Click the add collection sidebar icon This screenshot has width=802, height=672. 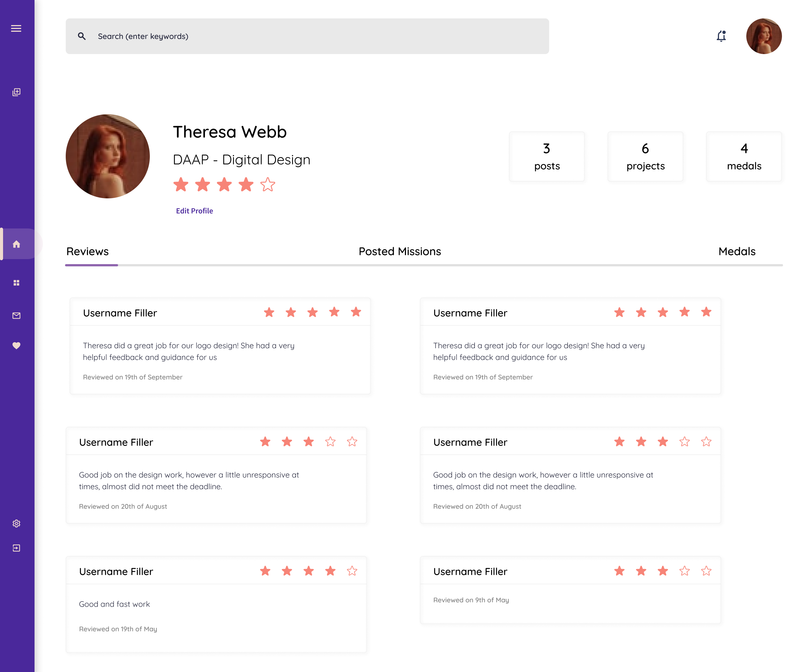pos(16,92)
